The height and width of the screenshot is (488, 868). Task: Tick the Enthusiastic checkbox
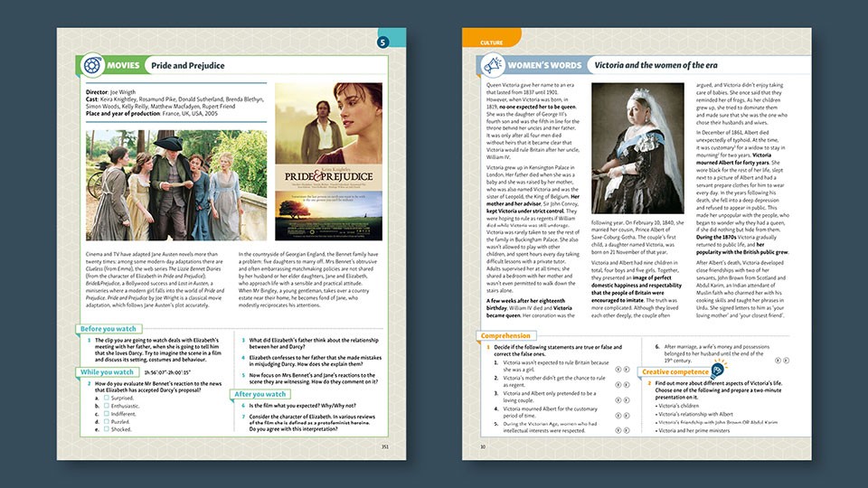coord(107,406)
